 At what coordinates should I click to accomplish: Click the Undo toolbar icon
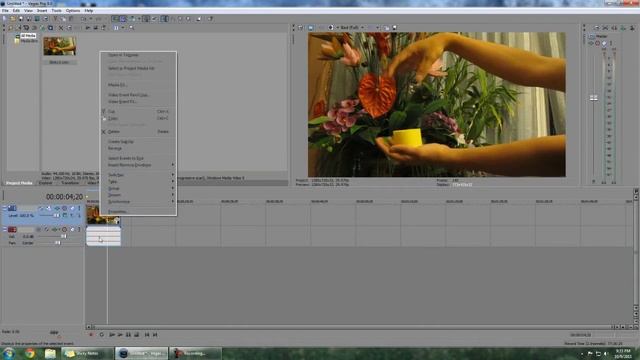(x=84, y=19)
